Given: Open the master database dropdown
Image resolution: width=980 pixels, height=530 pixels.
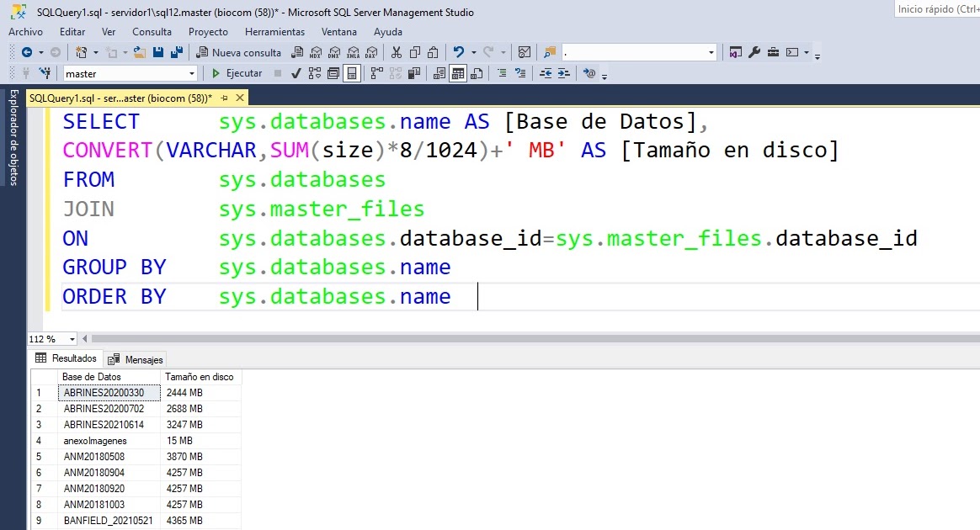Looking at the screenshot, I should [x=191, y=73].
